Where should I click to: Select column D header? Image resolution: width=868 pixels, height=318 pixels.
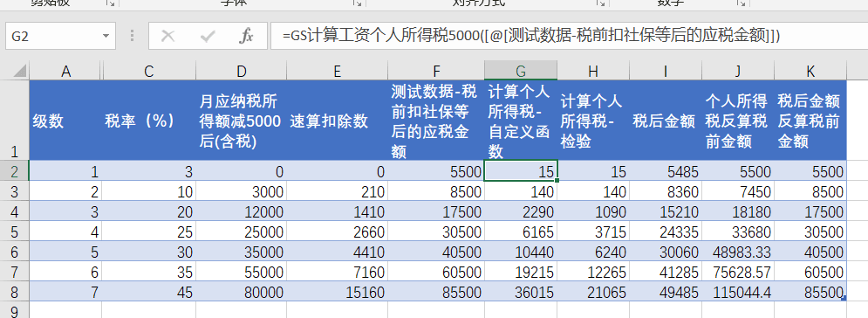(x=242, y=71)
